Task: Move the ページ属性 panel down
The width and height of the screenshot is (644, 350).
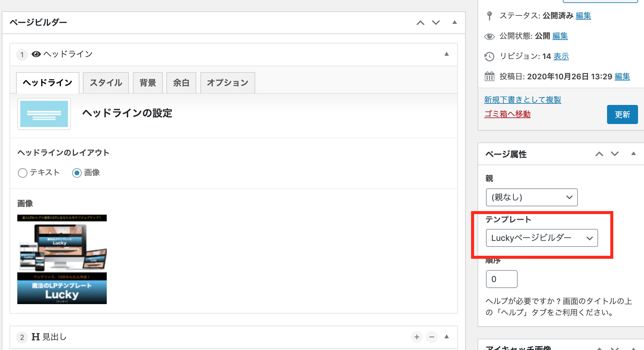Action: pos(615,154)
